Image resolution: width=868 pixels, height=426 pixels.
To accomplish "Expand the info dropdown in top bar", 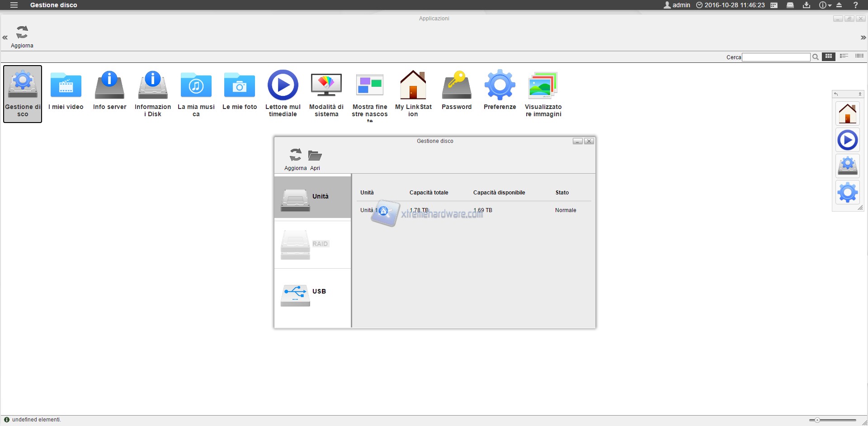I will [x=825, y=5].
